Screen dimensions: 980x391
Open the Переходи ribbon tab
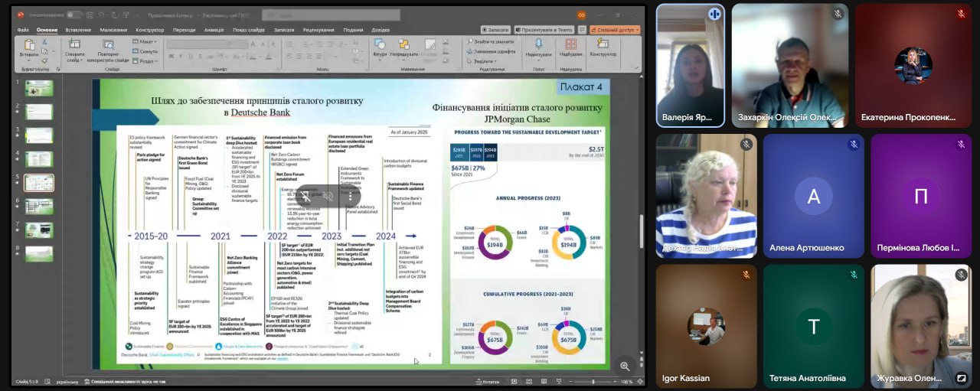pyautogui.click(x=184, y=30)
